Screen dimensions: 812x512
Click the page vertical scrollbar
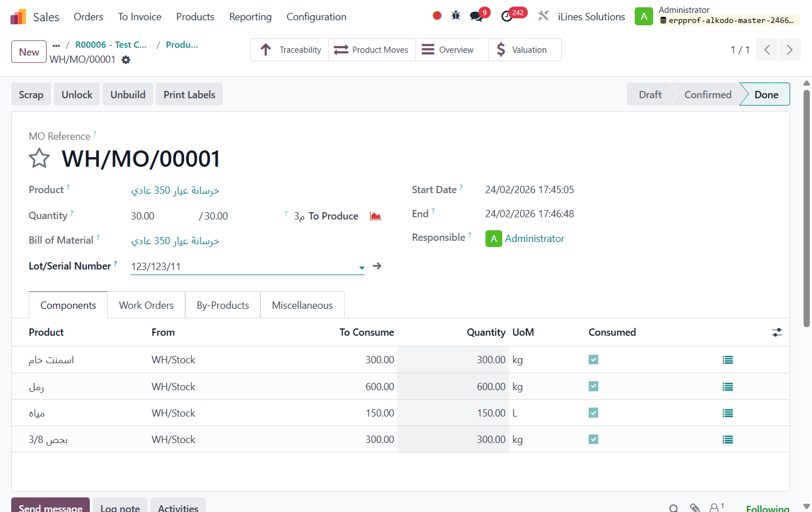[x=806, y=208]
